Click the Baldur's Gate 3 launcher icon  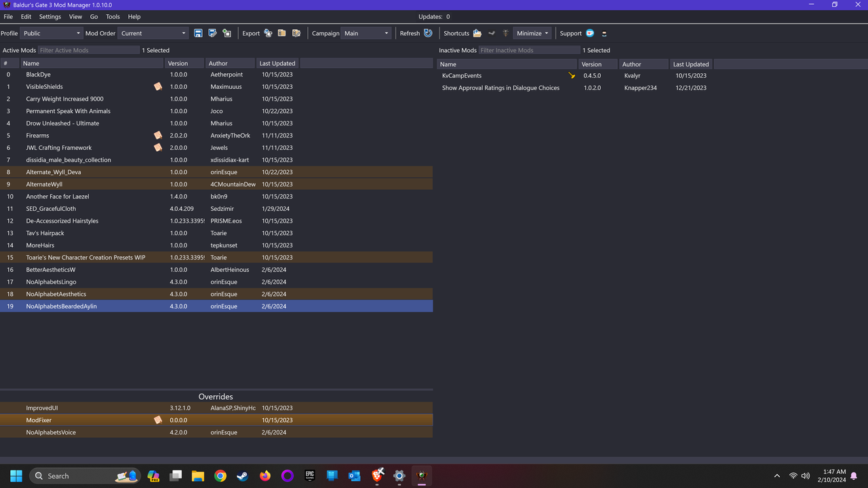pyautogui.click(x=505, y=33)
